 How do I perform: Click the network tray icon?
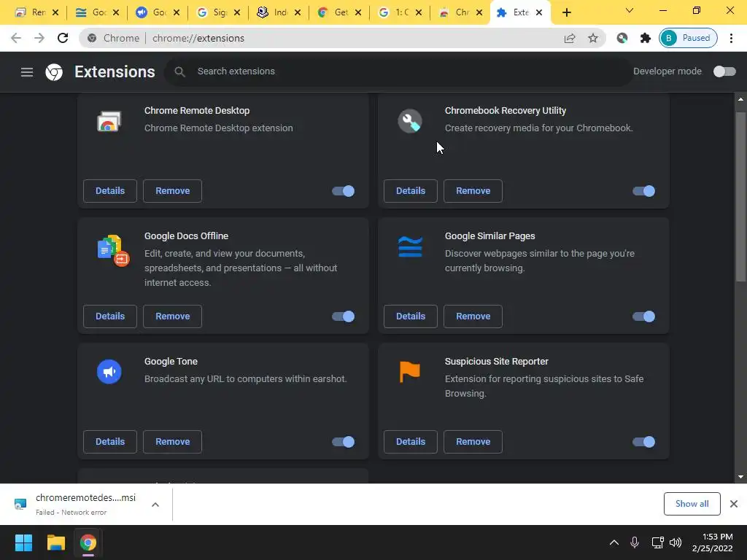[x=657, y=542]
